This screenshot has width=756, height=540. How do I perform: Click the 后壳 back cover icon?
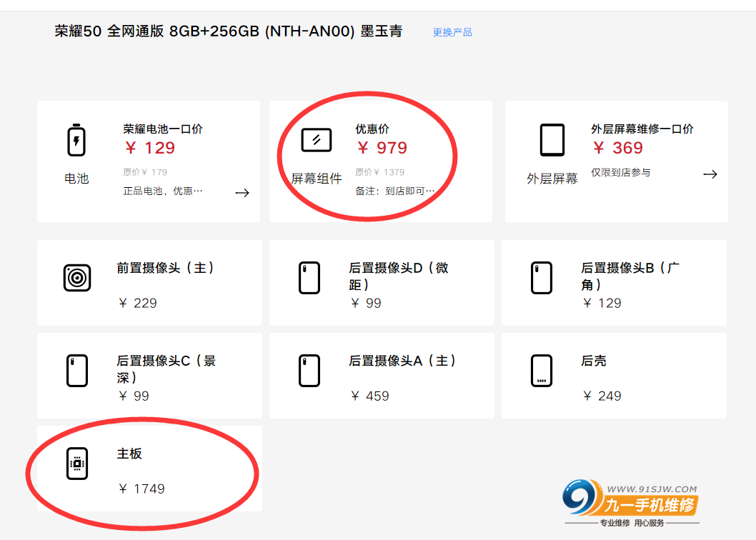[x=542, y=371]
